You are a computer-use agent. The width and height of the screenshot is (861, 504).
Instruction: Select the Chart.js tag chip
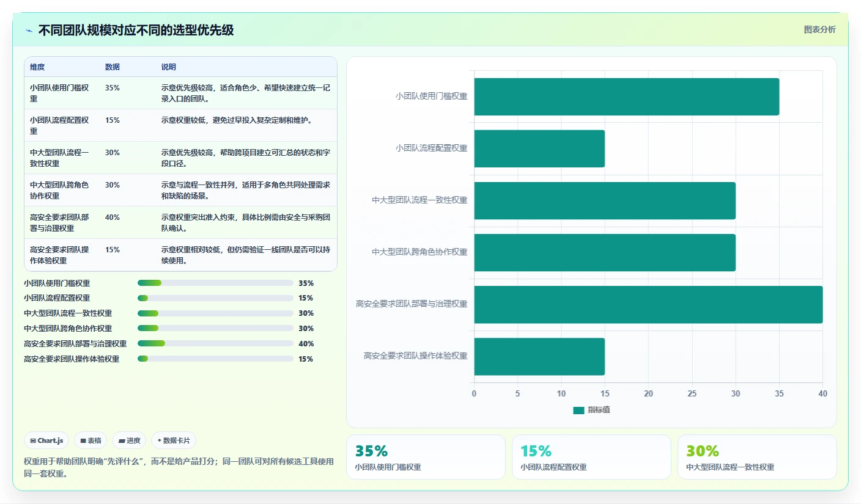(46, 440)
